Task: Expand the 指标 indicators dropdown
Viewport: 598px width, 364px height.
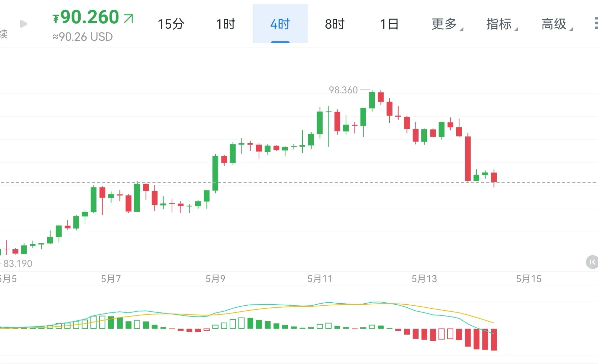Action: (x=502, y=24)
